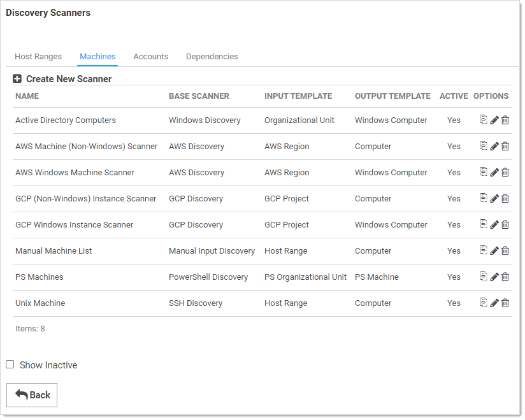Delete the Active Directory Computers scanner
525x420 pixels.
tap(505, 120)
